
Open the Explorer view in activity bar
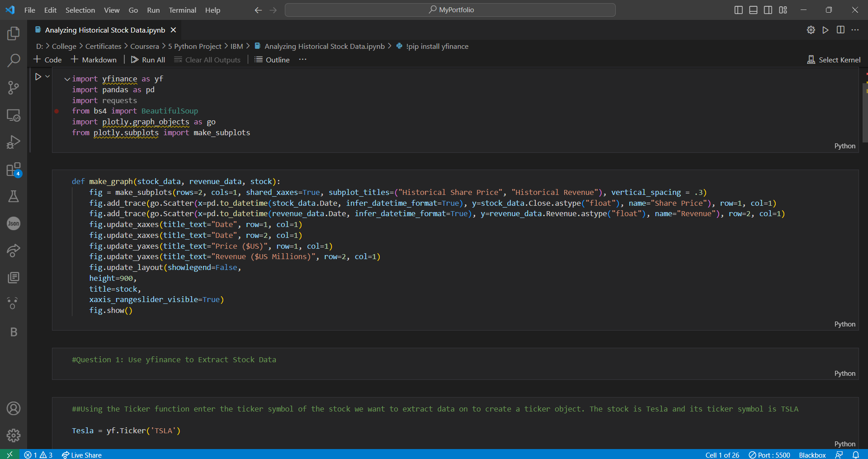14,33
